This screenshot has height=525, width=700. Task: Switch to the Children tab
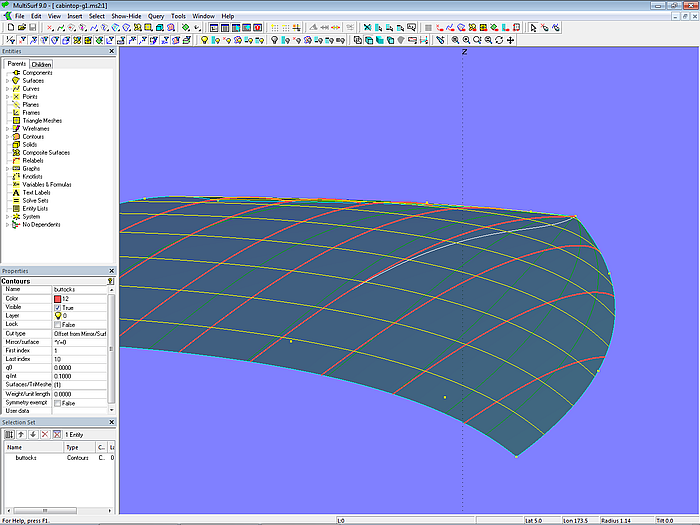pos(41,64)
